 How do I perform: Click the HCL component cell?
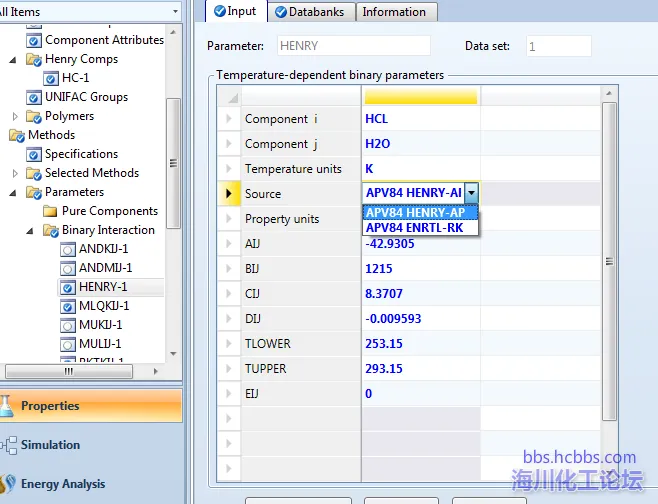pyautogui.click(x=421, y=119)
